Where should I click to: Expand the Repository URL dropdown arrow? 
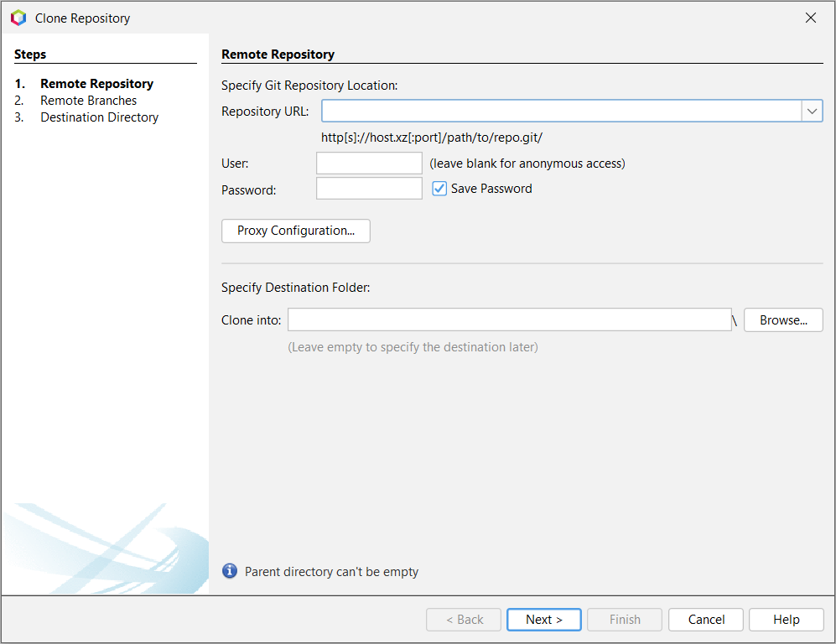click(x=812, y=111)
